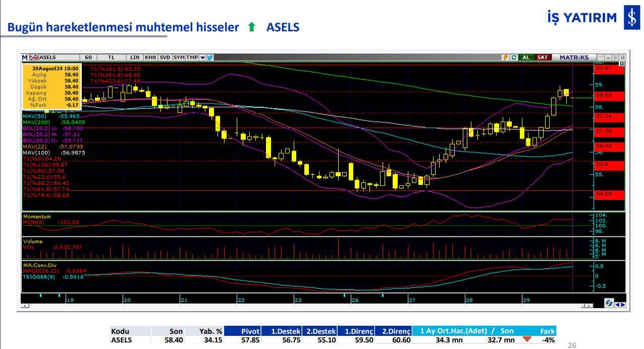Open the chart type icon beside ASELS
Image resolution: width=644 pixels, height=349 pixels.
tap(34, 58)
